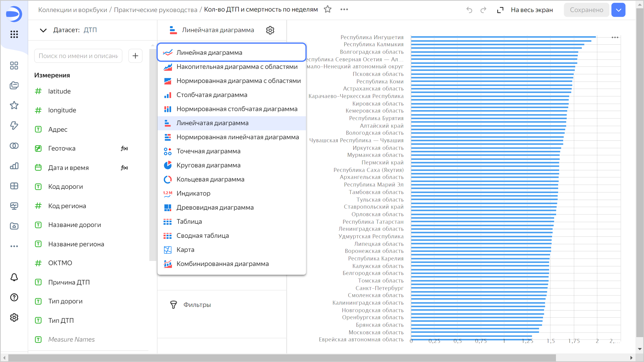Screen dimensions: 644x362
Task: Click the field search input box
Action: 78,56
